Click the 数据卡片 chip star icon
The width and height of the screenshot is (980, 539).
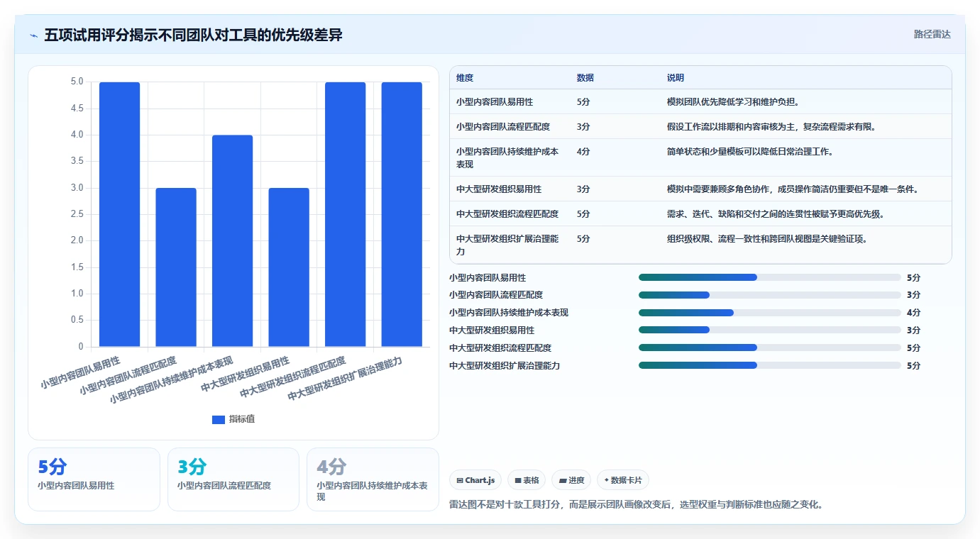[x=606, y=480]
